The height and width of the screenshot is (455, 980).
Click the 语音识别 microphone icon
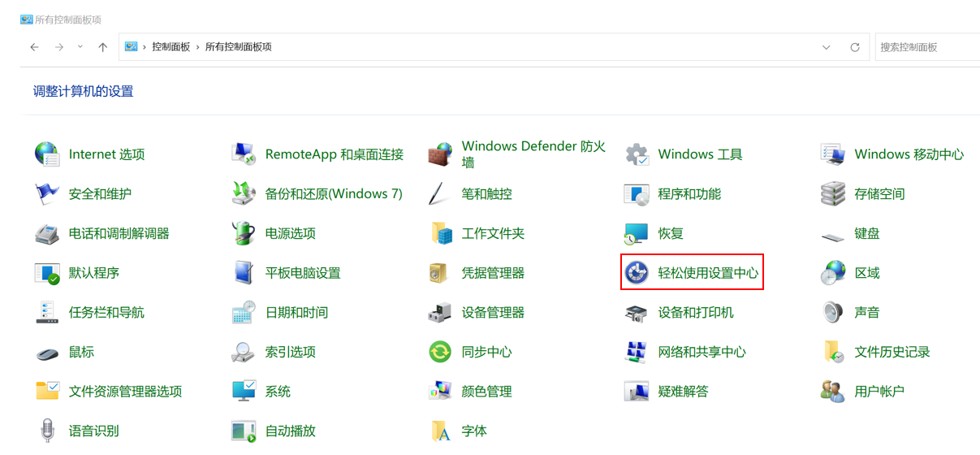coord(47,431)
